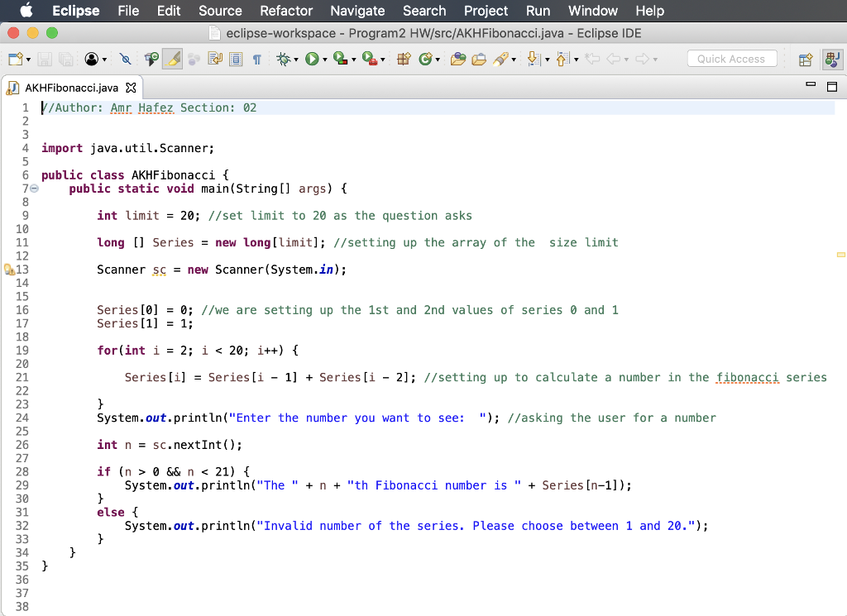Open the Run button's dropdown arrow
This screenshot has width=847, height=616.
[x=325, y=58]
